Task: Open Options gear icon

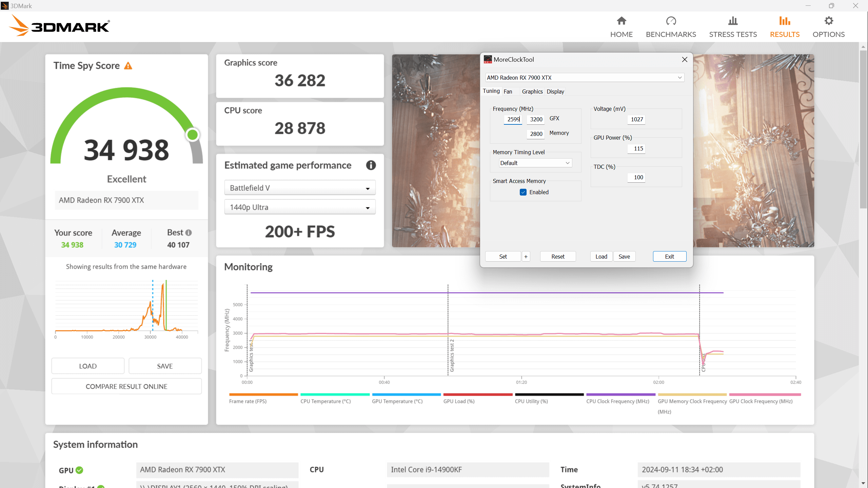Action: click(828, 21)
